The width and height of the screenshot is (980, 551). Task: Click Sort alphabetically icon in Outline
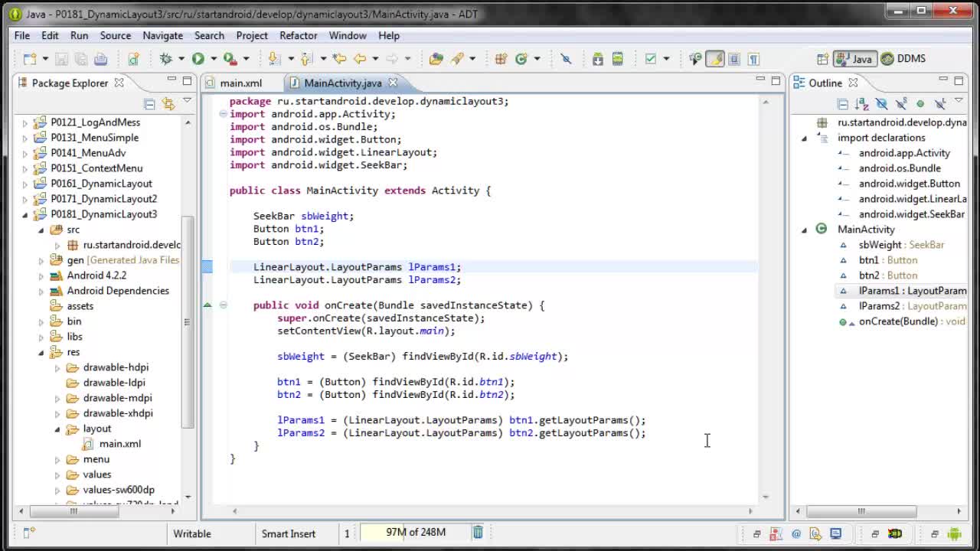coord(862,103)
